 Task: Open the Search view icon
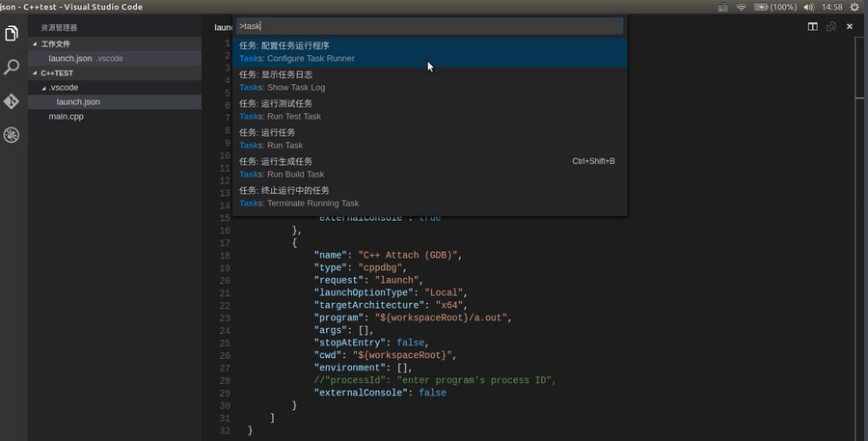pos(12,67)
